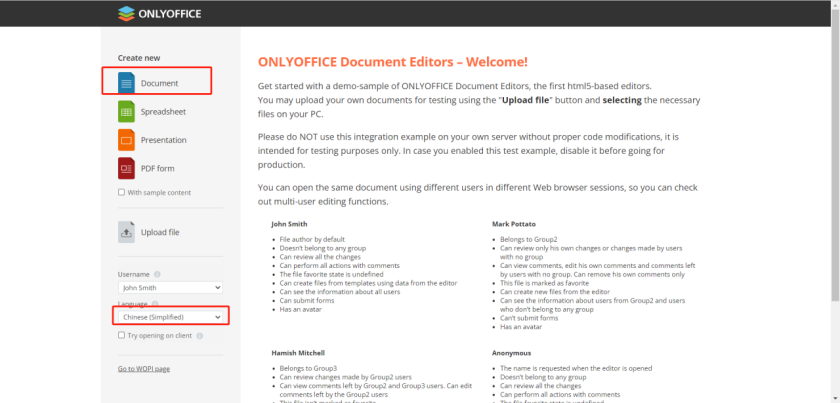Click the blue Document file icon
The width and height of the screenshot is (840, 403).
click(126, 83)
